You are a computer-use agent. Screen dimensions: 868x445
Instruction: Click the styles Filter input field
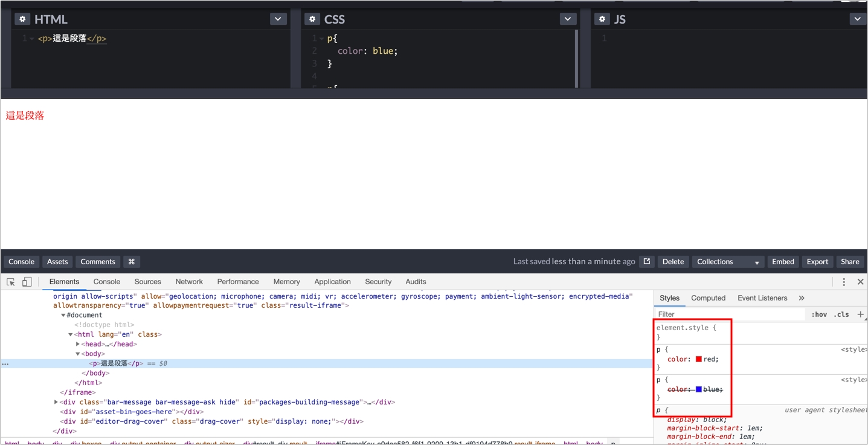[x=730, y=314]
